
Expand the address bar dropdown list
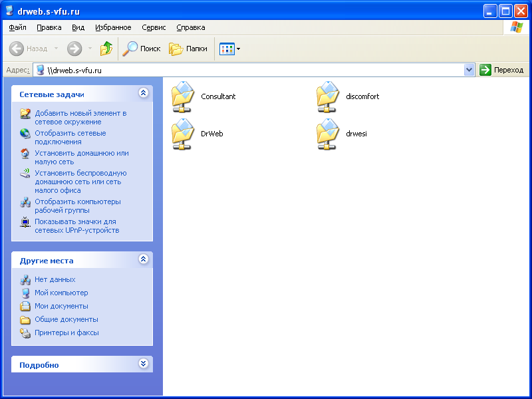click(469, 70)
